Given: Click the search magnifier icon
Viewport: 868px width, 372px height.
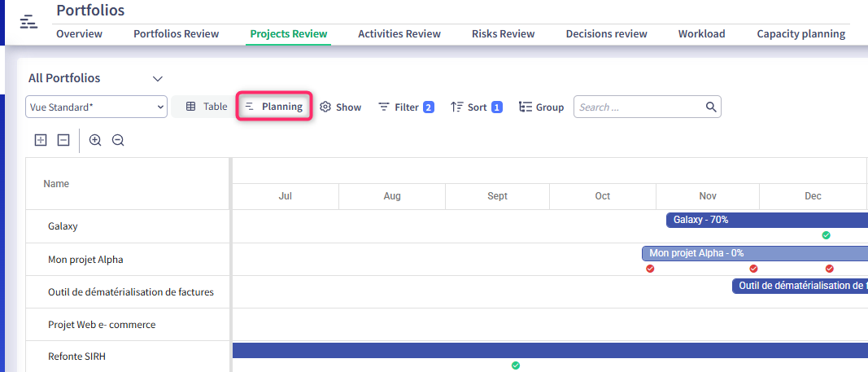Looking at the screenshot, I should pyautogui.click(x=710, y=107).
